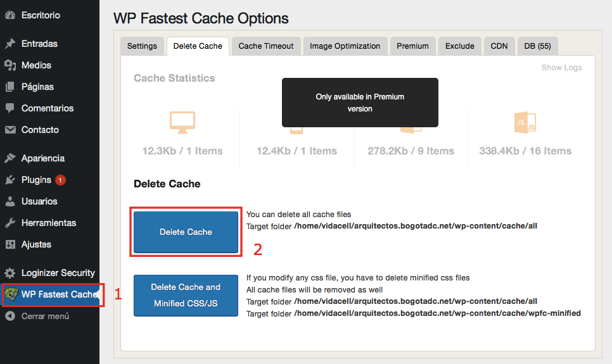This screenshot has height=364, width=612.
Task: Click the Entradas pushpin icon
Action: point(10,44)
